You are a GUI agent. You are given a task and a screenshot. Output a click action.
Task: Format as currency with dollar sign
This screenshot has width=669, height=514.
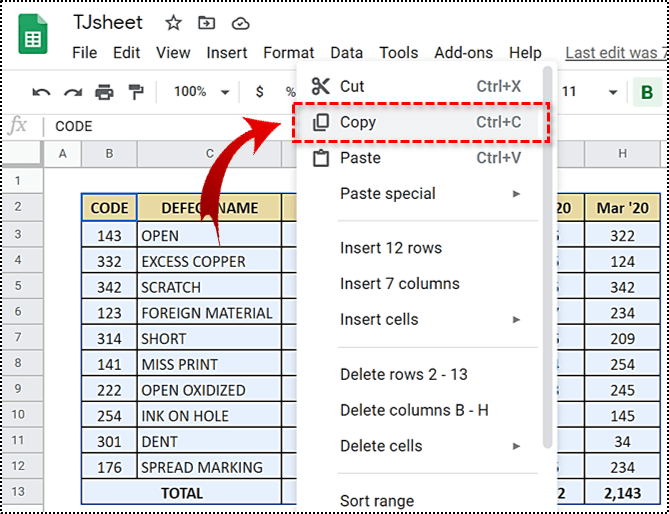pos(260,92)
